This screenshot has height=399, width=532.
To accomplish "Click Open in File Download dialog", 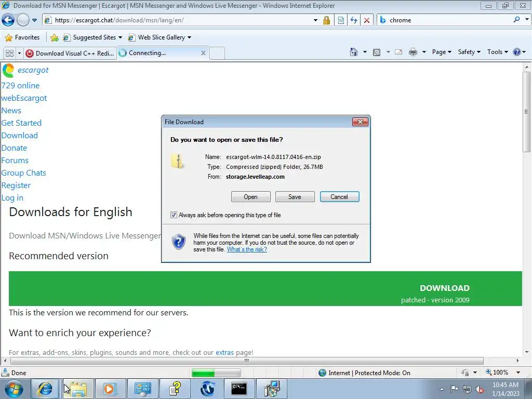I will (x=251, y=197).
